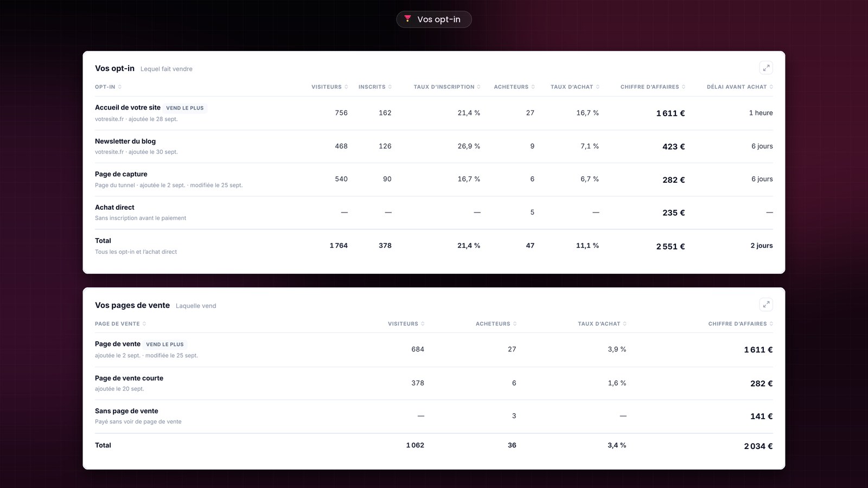The width and height of the screenshot is (868, 488).
Task: Click the 684 visitors value
Action: [418, 349]
